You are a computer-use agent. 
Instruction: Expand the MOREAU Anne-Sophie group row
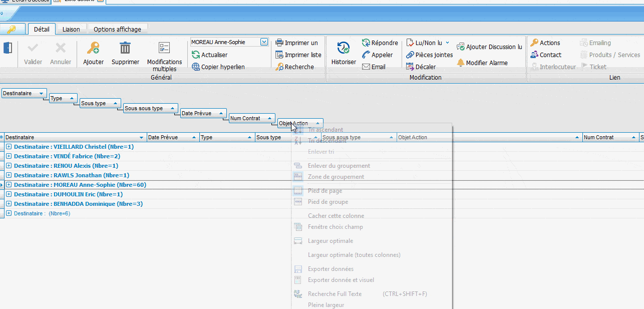click(x=9, y=185)
